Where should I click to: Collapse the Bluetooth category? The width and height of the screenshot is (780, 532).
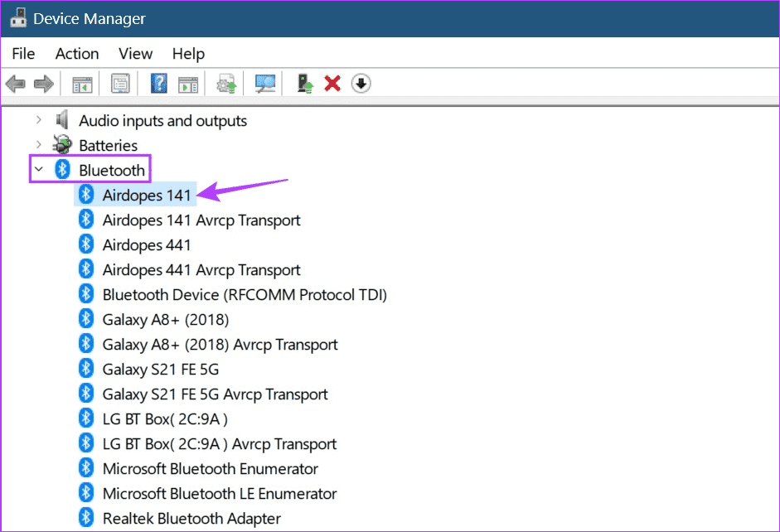click(x=39, y=170)
